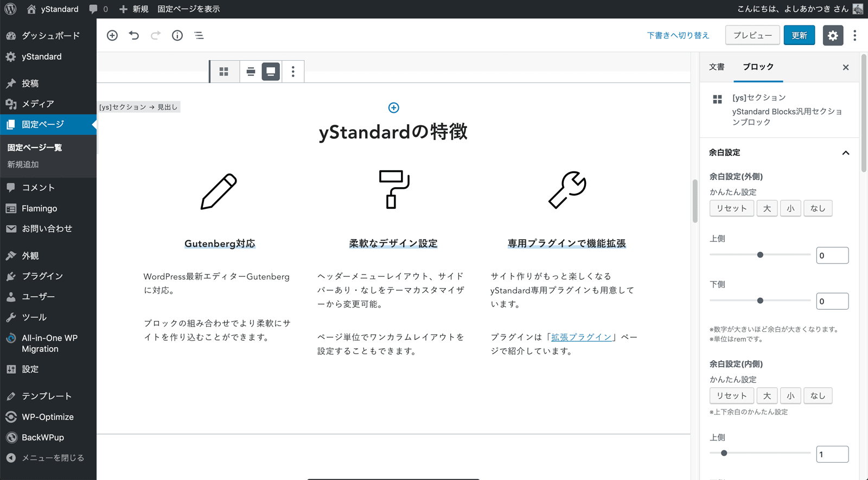Click inner padding 小 button

pyautogui.click(x=790, y=396)
